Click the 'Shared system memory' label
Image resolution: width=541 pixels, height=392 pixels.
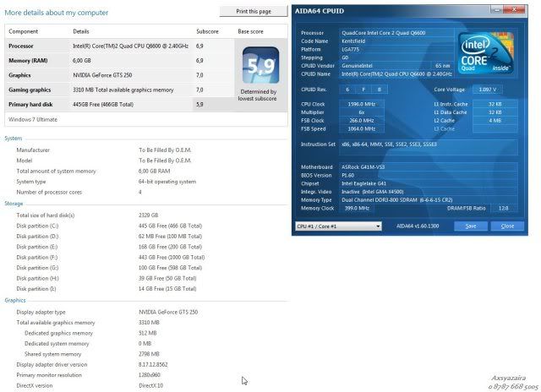52,354
